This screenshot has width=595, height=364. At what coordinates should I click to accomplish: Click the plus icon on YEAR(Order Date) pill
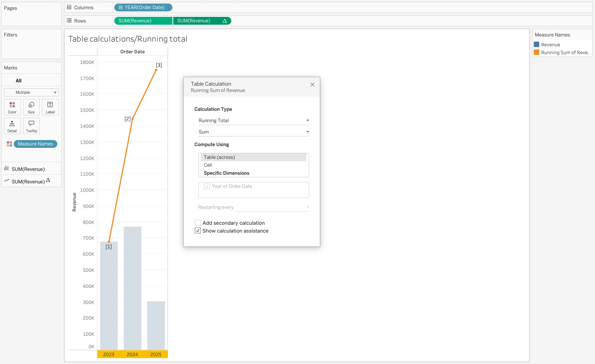click(x=121, y=7)
